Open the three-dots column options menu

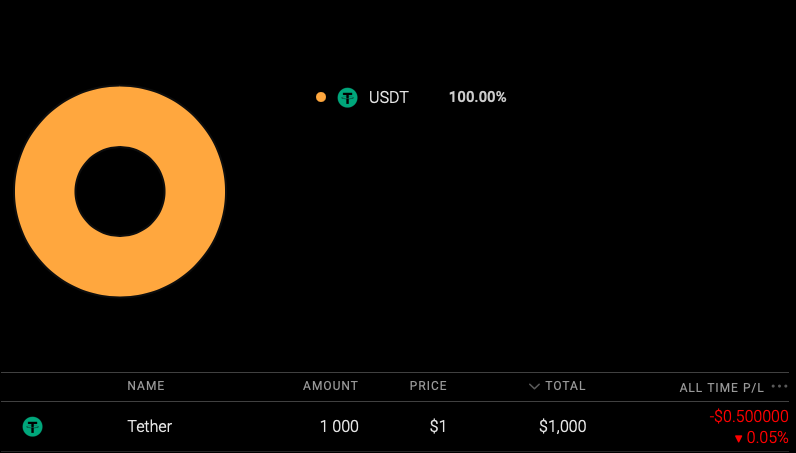[780, 386]
